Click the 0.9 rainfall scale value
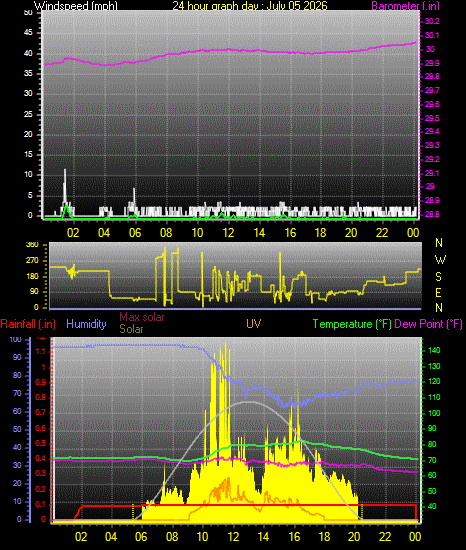This screenshot has width=466, height=550. point(41,382)
